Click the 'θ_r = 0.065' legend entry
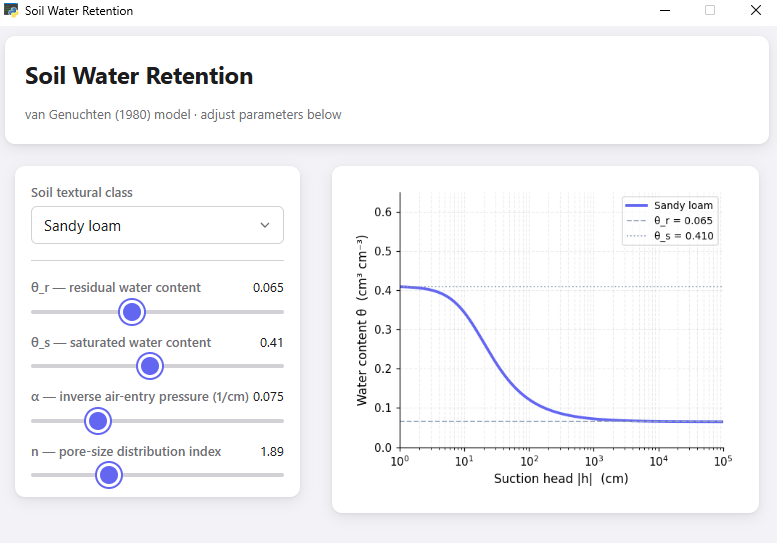This screenshot has width=777, height=543. [669, 220]
